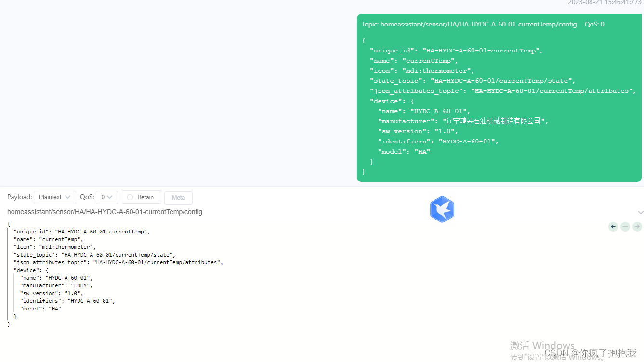
Task: Click "sw_version": "1.0" line in editor
Action: tap(52, 293)
